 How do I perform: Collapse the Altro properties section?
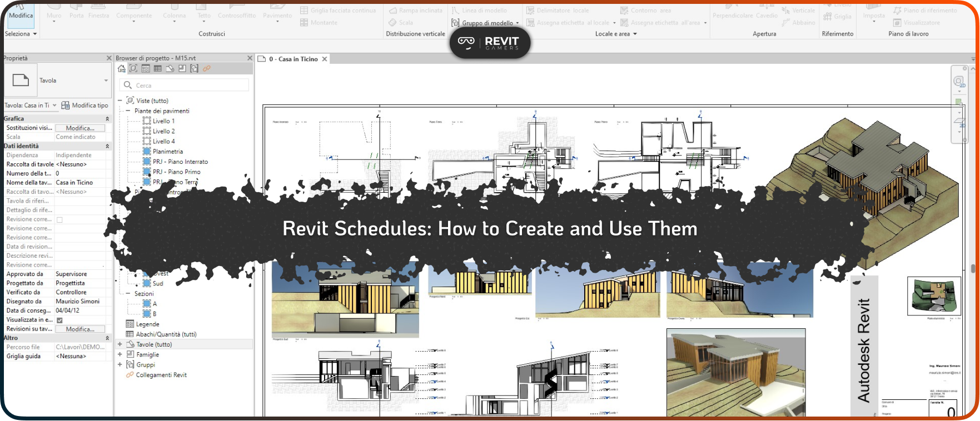click(107, 338)
